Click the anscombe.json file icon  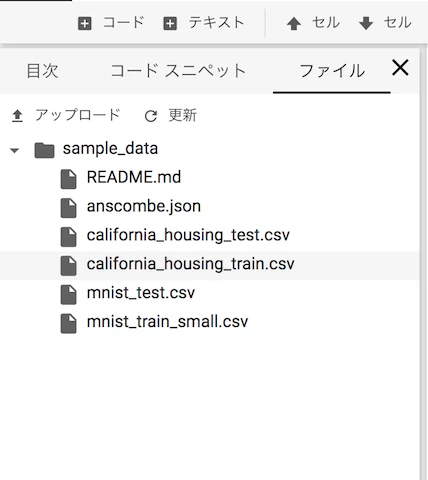coord(69,208)
